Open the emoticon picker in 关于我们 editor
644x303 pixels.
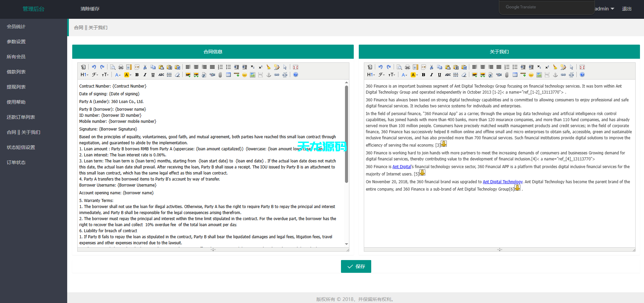pos(531,75)
